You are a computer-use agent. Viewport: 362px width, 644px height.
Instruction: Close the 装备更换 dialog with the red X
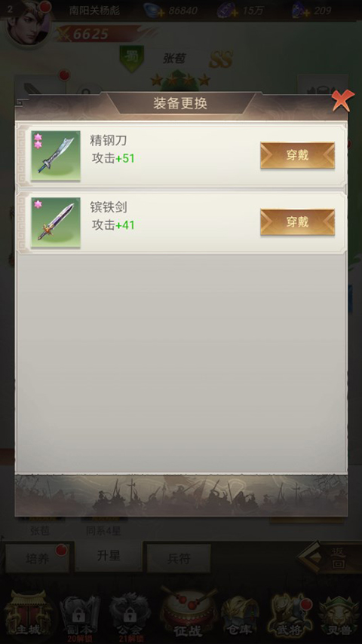coord(342,100)
